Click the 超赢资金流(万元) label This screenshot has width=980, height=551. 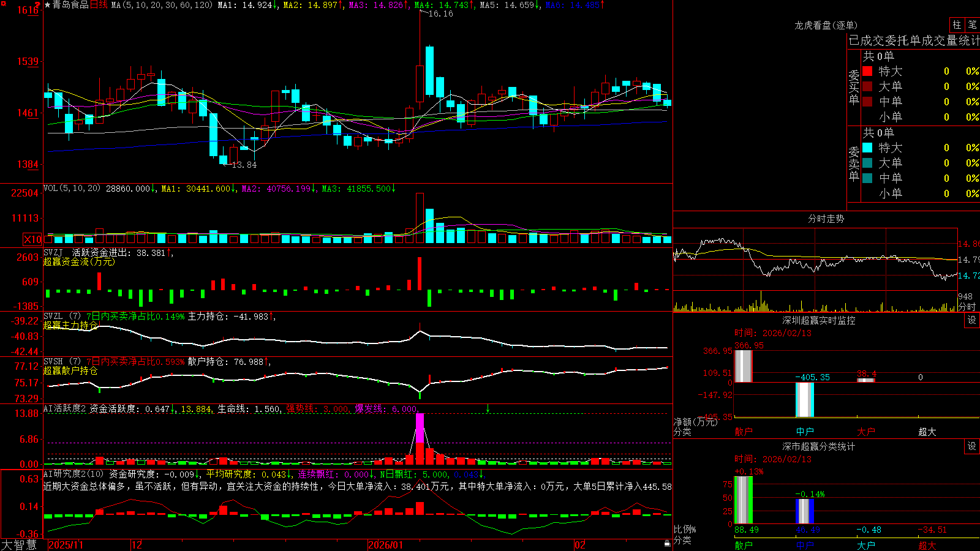(79, 261)
